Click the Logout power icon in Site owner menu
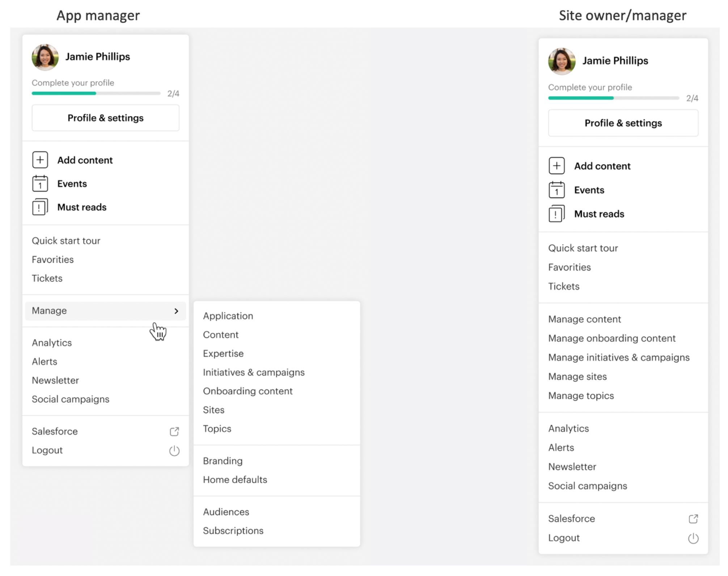The height and width of the screenshot is (576, 728). (x=693, y=538)
